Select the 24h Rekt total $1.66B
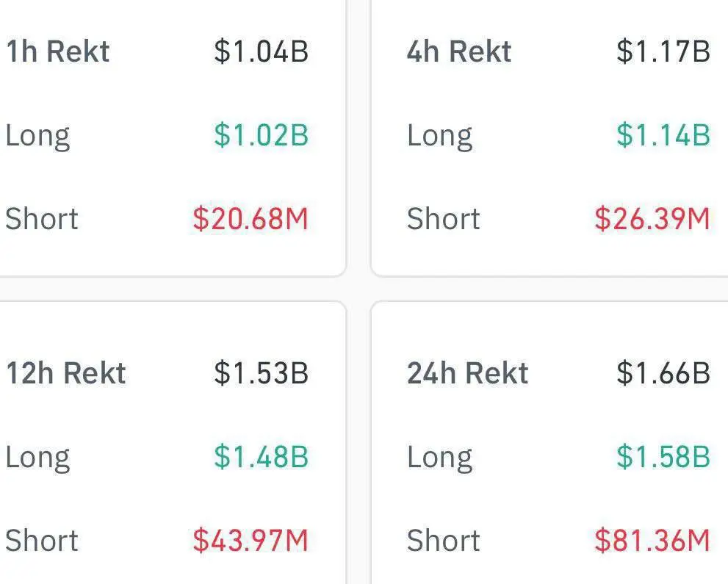This screenshot has height=584, width=728. click(x=663, y=373)
